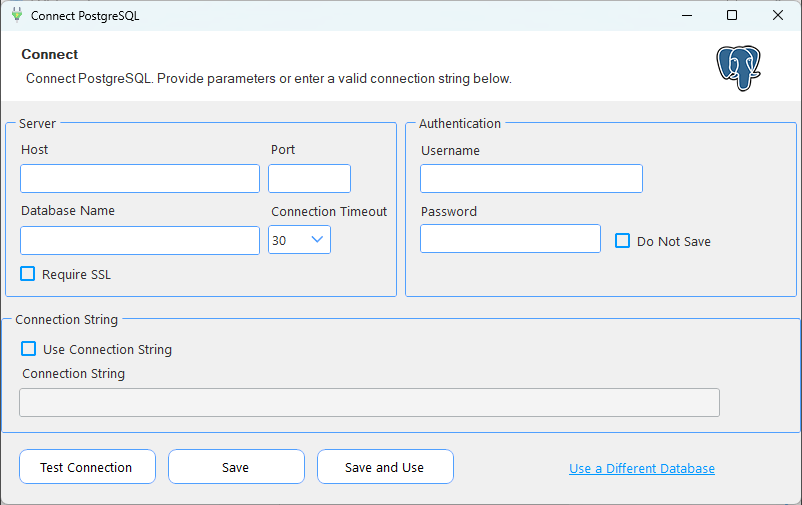
Task: Open the Use a Different Database link
Action: click(642, 468)
